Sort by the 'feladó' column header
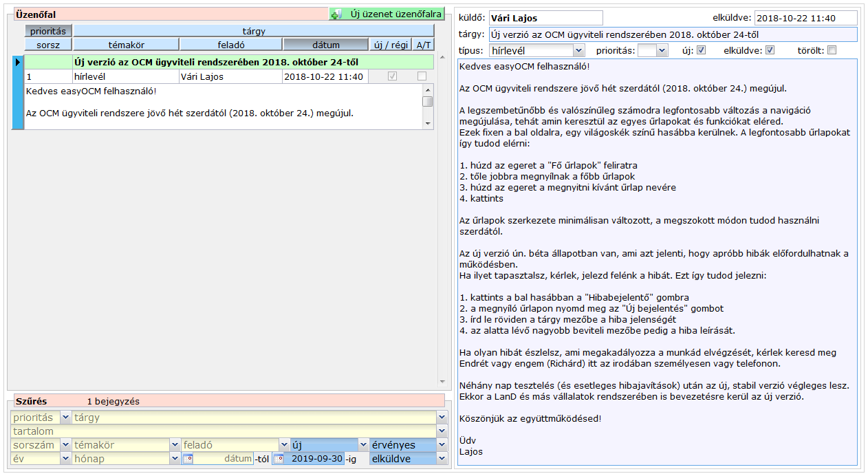Image resolution: width=868 pixels, height=476 pixels. (x=230, y=45)
